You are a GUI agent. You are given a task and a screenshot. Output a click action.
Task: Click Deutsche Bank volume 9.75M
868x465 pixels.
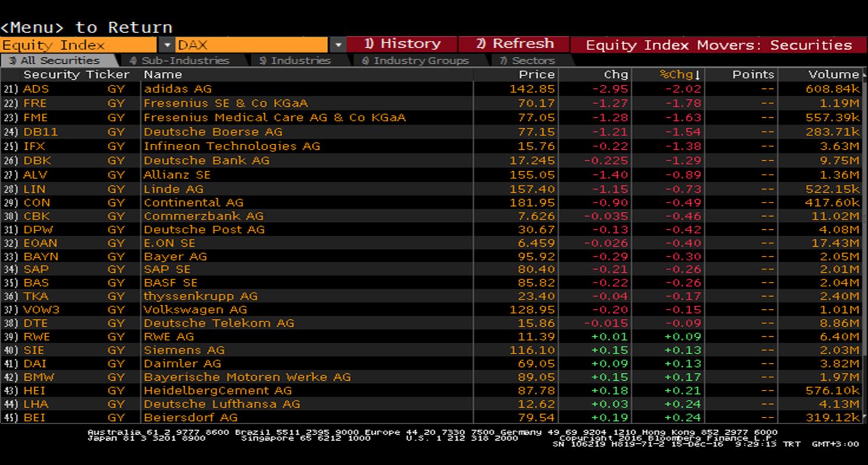[840, 160]
